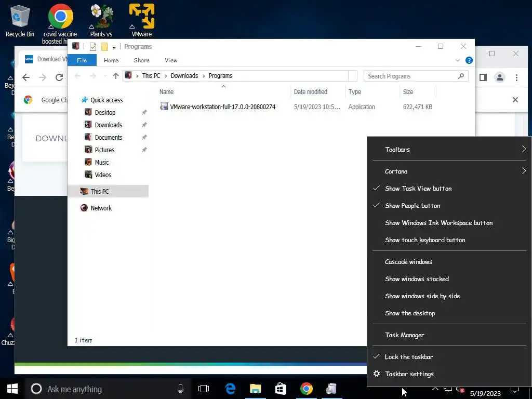Viewport: 532px width, 399px height.
Task: Choose Show windows side by side
Action: (x=449, y=296)
